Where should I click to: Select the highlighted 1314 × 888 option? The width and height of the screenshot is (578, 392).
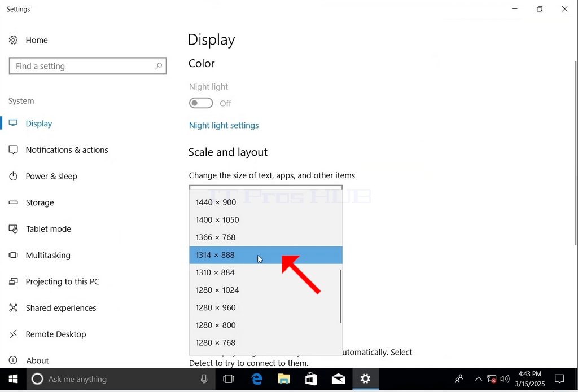pyautogui.click(x=266, y=255)
